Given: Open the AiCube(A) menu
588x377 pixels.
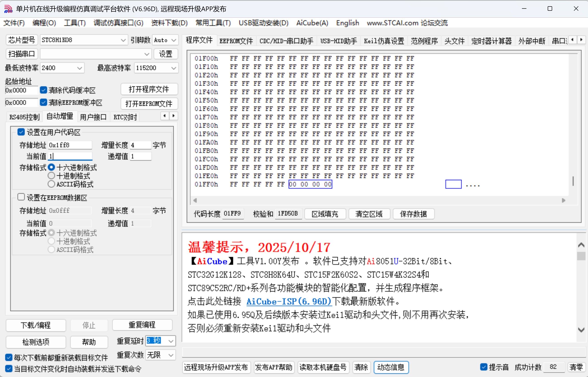Looking at the screenshot, I should point(312,23).
